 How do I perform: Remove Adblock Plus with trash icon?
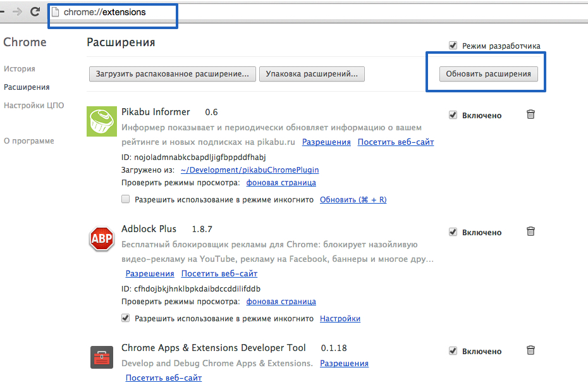point(530,231)
